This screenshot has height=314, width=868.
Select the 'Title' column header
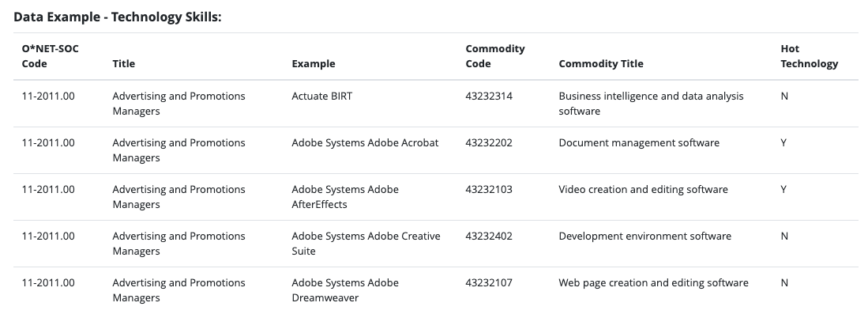(123, 64)
